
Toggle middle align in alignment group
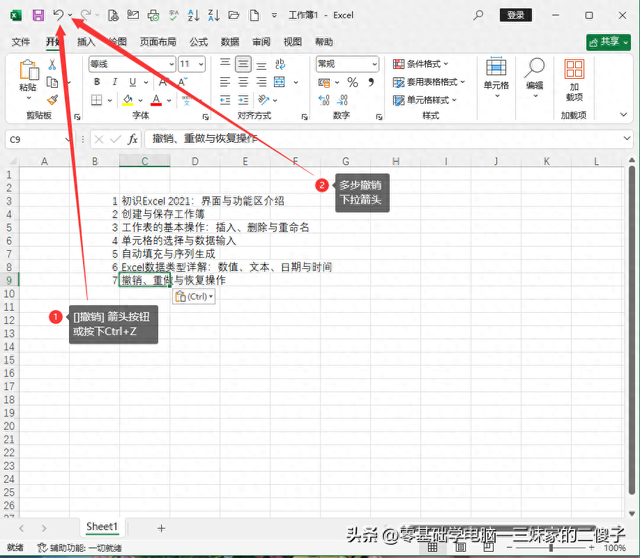pyautogui.click(x=243, y=64)
